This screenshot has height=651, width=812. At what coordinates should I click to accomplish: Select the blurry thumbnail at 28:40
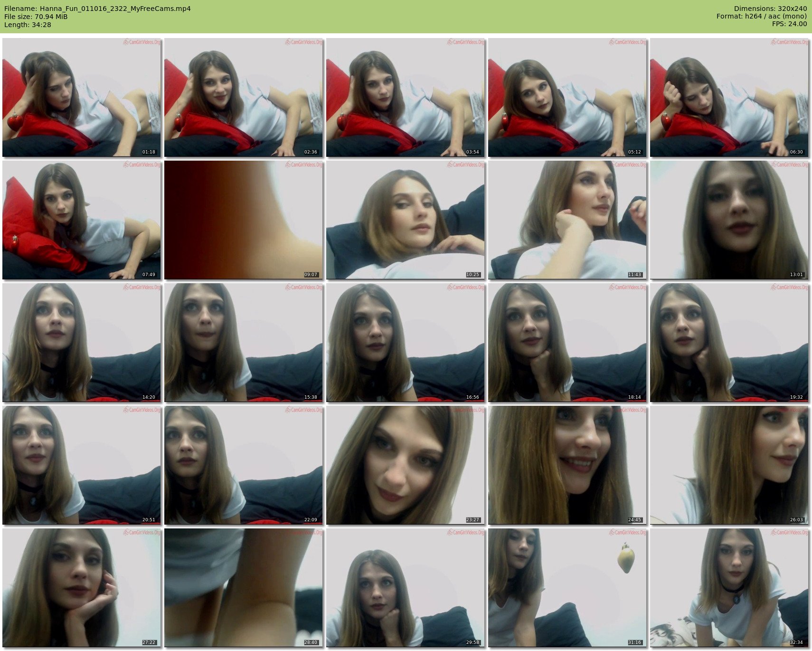click(x=244, y=588)
